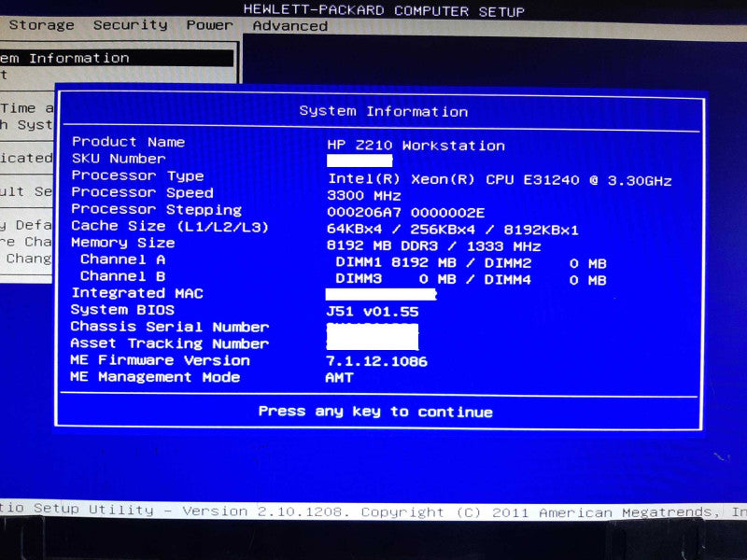Click the AMT management mode value

[339, 378]
